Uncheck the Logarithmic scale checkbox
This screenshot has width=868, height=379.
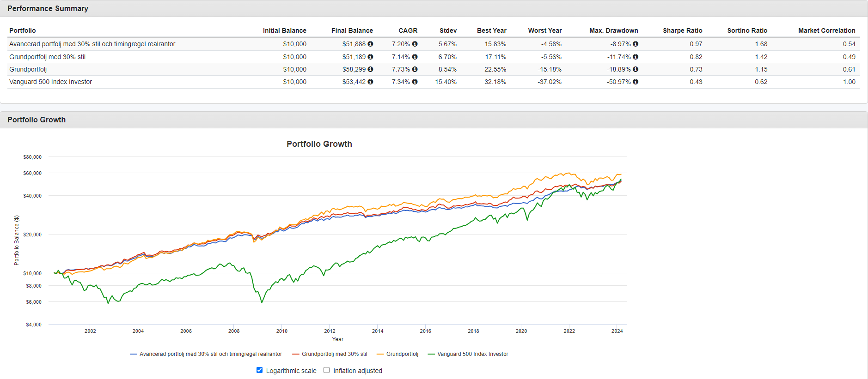click(259, 370)
